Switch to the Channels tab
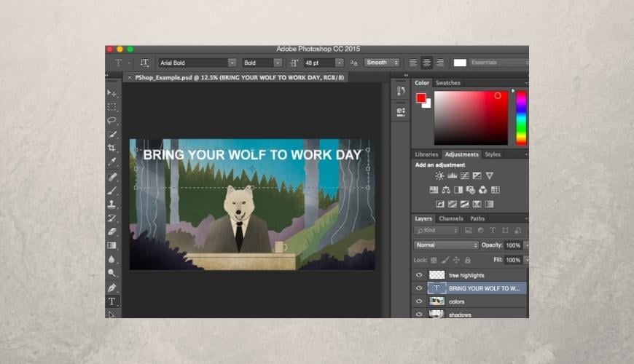The width and height of the screenshot is (634, 364). (451, 218)
